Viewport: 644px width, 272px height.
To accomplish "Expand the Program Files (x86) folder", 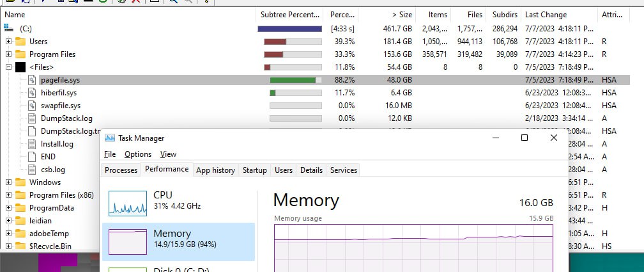I will click(9, 195).
